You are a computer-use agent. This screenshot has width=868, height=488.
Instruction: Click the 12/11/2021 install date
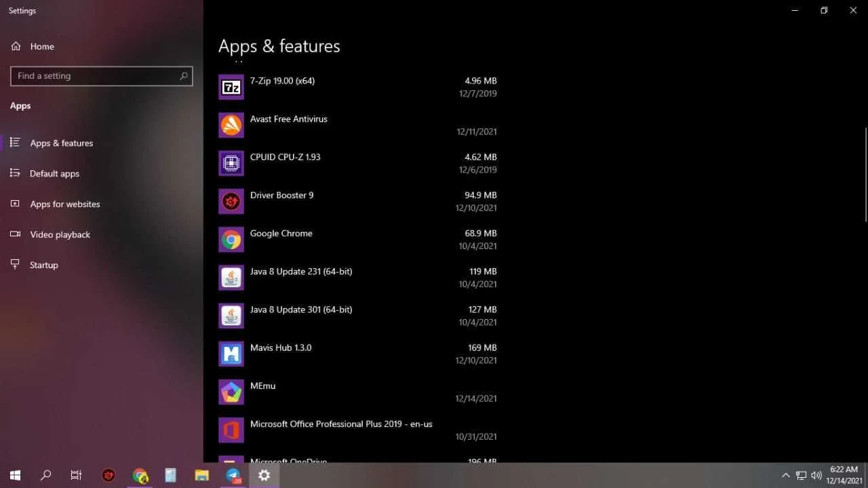coord(477,132)
